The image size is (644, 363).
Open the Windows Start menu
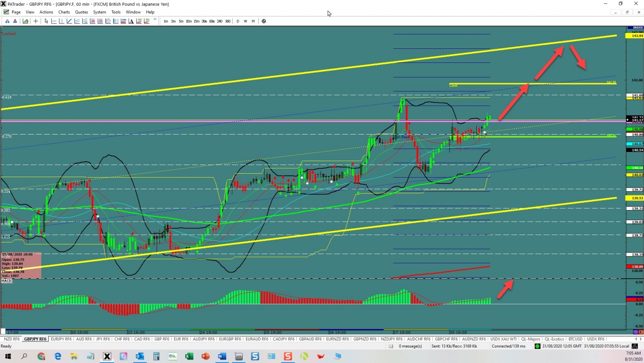coord(8,357)
